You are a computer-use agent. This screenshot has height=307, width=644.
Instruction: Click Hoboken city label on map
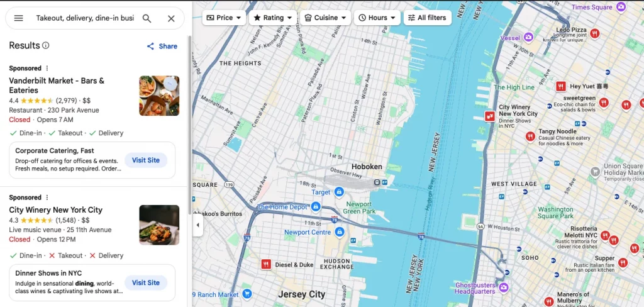click(367, 167)
